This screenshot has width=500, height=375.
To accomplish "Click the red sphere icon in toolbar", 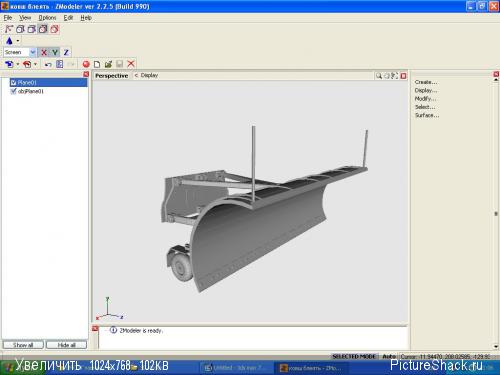I will 86,64.
